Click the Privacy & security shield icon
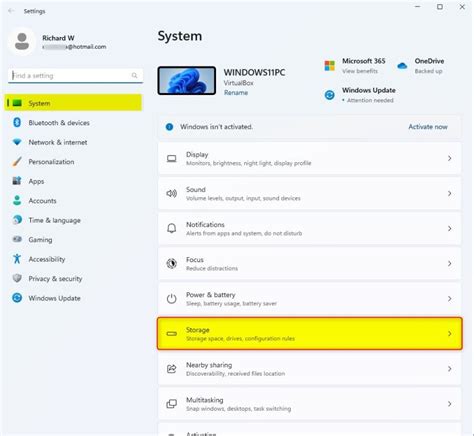Viewport: 474px width, 436px height. (17, 278)
